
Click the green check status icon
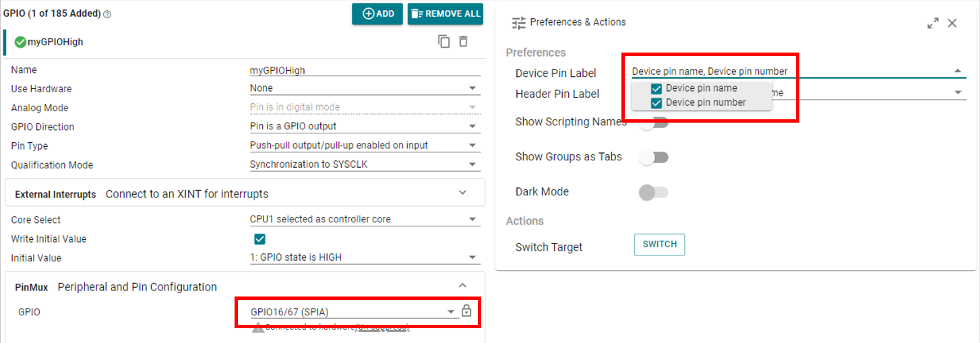pos(20,42)
